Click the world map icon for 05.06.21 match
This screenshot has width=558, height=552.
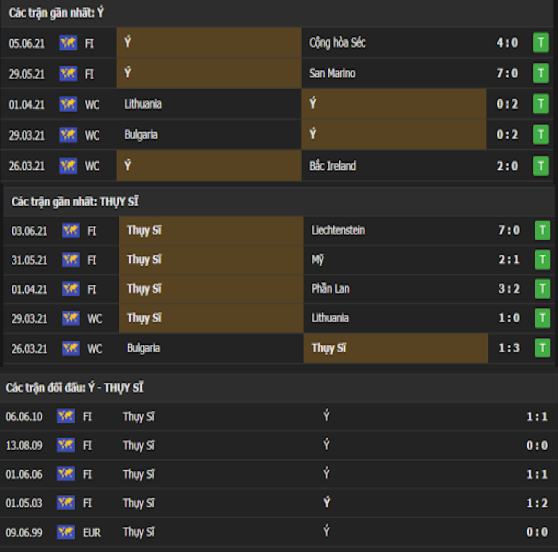pos(68,43)
